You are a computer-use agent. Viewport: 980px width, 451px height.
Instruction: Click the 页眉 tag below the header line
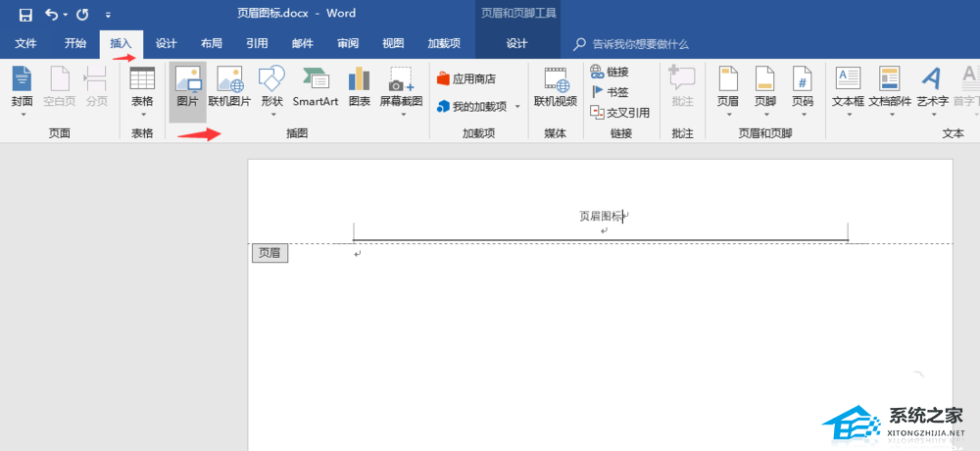[x=270, y=253]
